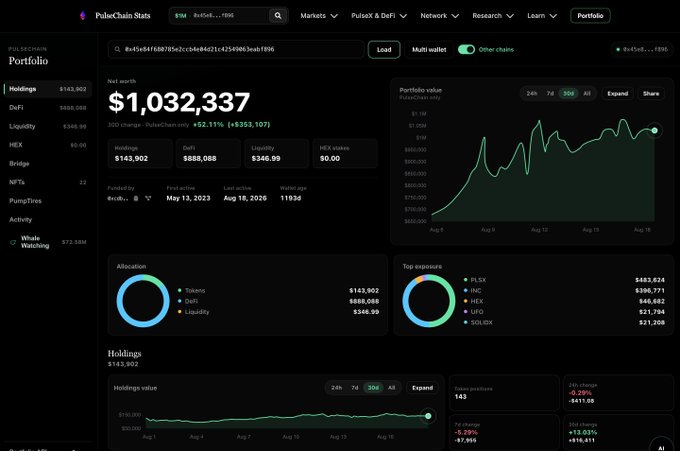This screenshot has width=680, height=451.
Task: Click the DeFi legend color dot
Action: [x=180, y=301]
